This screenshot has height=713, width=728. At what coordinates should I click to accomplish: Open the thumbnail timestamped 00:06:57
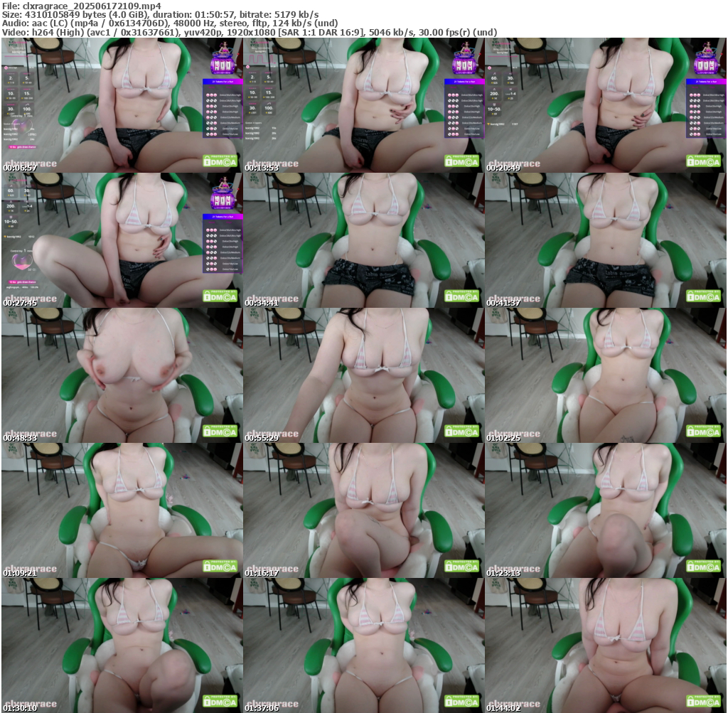click(122, 105)
